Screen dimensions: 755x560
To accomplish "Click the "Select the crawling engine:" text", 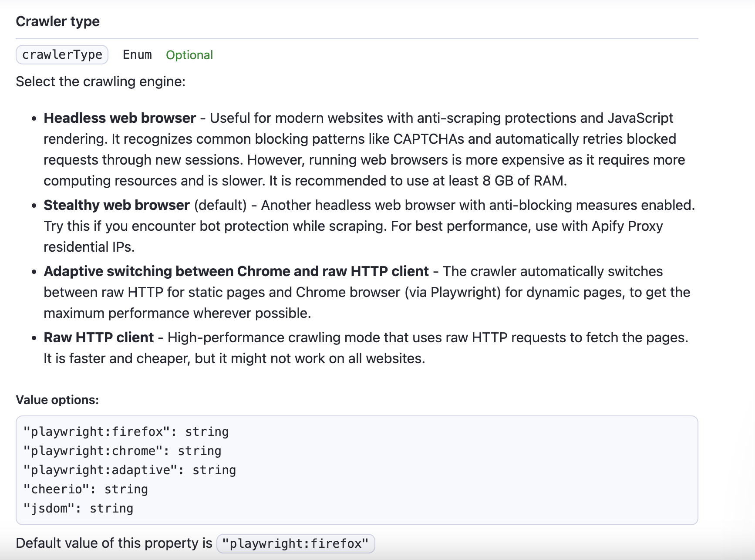I will click(x=101, y=81).
